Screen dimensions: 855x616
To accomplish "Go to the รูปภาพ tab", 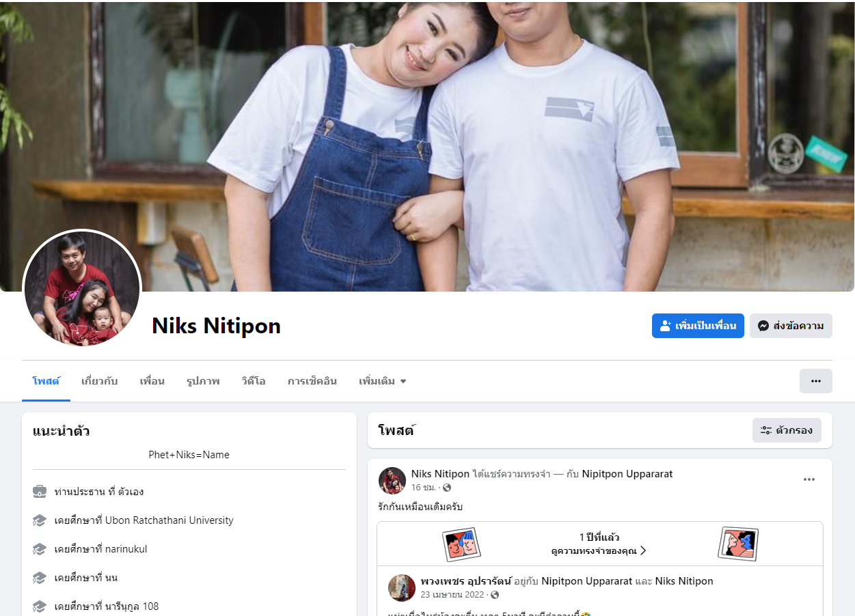I will (x=203, y=381).
